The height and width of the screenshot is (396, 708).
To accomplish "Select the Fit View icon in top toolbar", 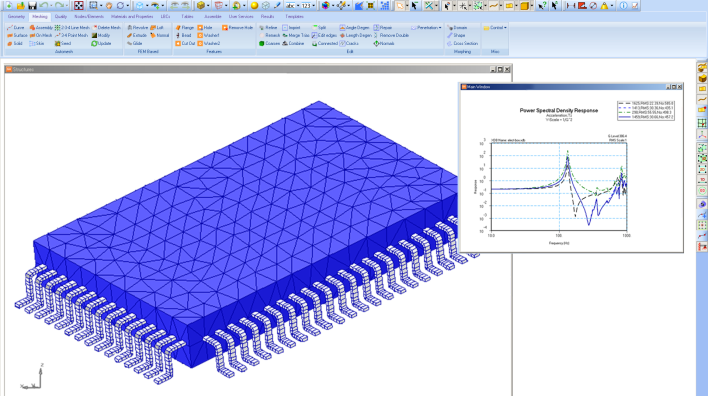I will 79,5.
